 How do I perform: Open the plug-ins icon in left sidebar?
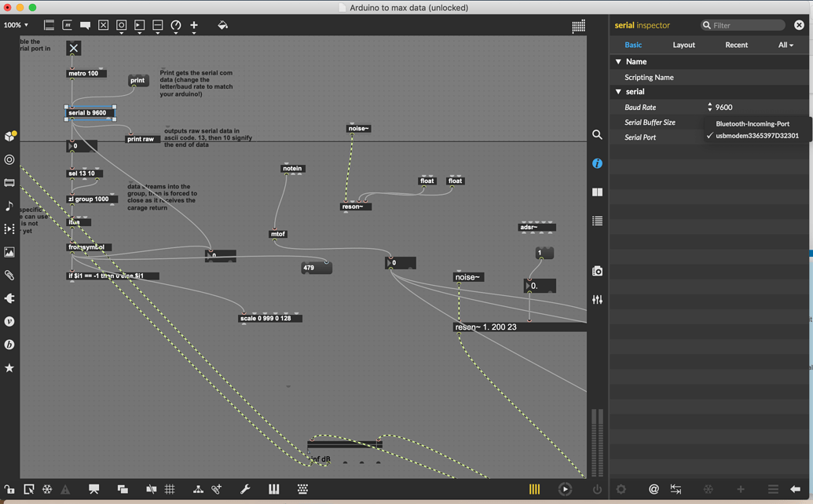[x=9, y=298]
